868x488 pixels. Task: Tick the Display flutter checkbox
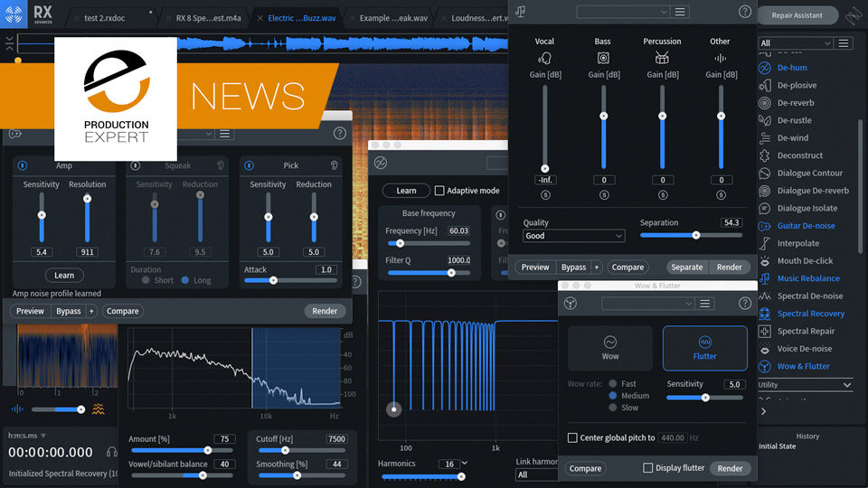click(x=647, y=468)
